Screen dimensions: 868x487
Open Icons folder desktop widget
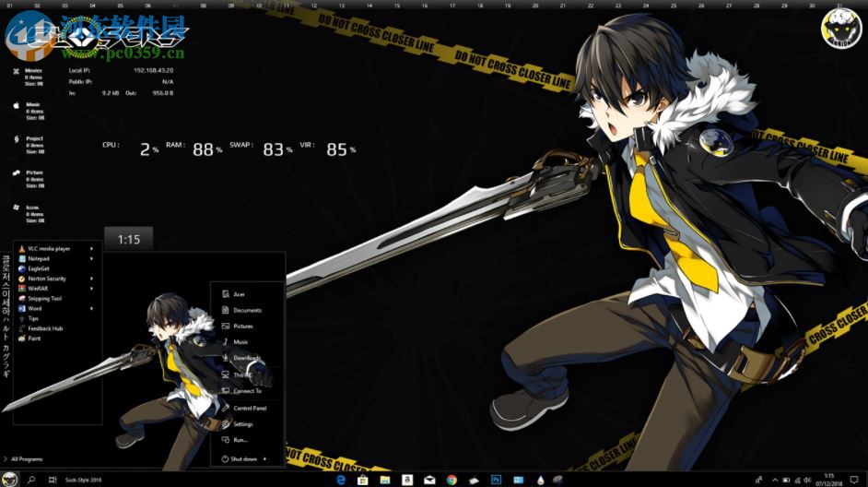coord(29,213)
